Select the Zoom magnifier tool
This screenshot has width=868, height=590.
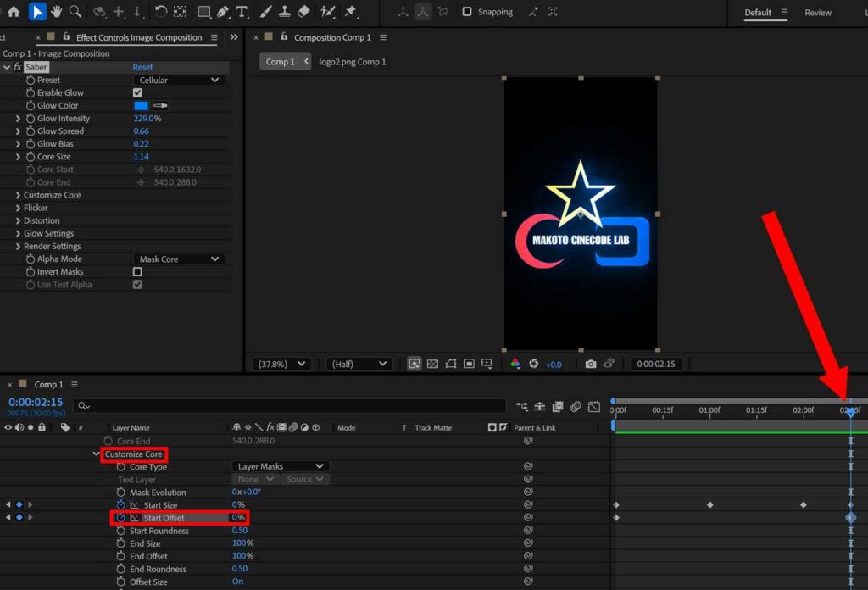click(75, 11)
